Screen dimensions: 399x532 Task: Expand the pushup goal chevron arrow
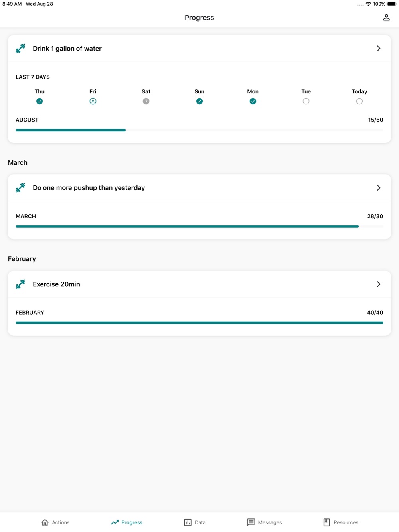point(379,188)
